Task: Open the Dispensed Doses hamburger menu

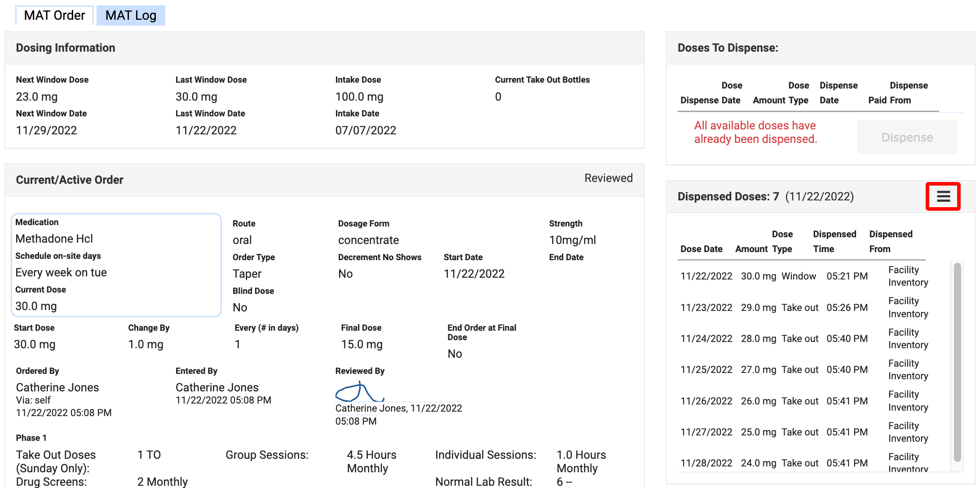Action: [x=943, y=196]
